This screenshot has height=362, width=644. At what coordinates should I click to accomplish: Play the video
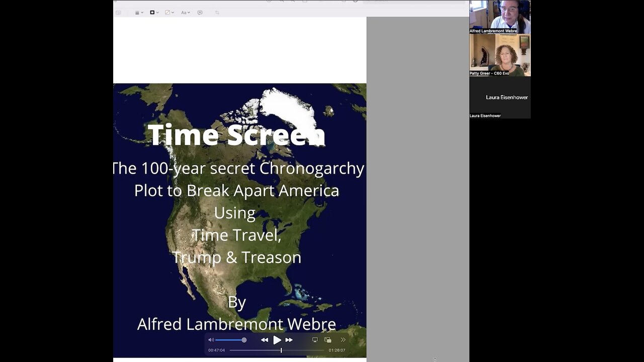coord(277,340)
